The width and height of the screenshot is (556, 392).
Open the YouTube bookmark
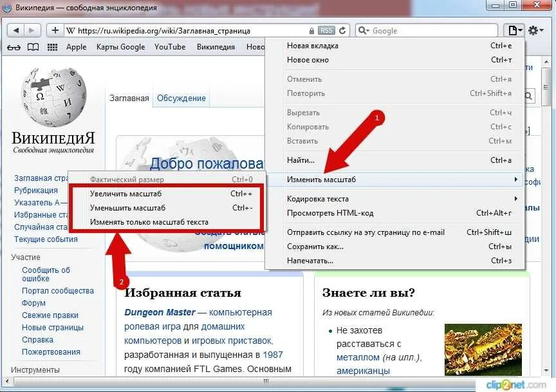(x=170, y=47)
